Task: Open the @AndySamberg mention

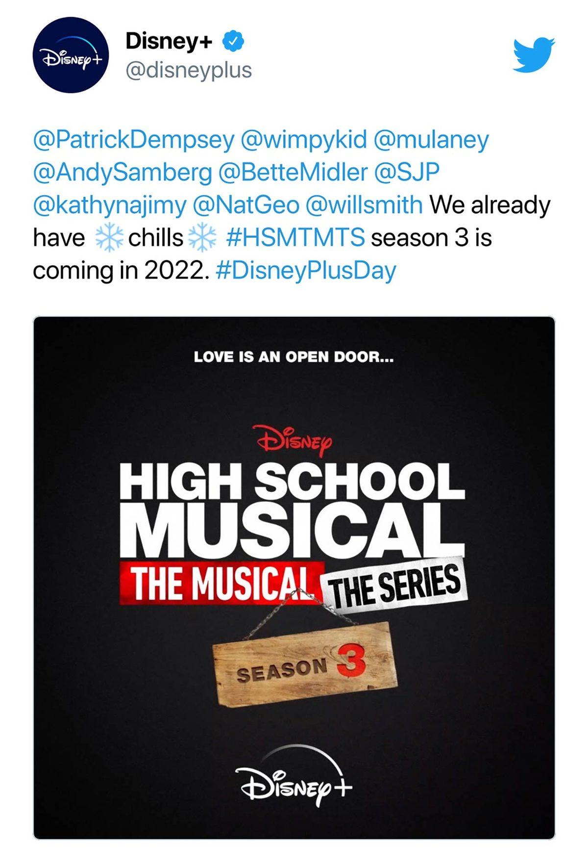Action: (122, 172)
